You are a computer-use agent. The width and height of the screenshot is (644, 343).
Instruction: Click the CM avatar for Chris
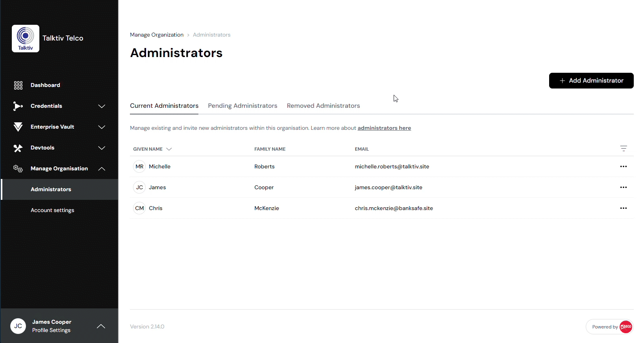click(139, 208)
